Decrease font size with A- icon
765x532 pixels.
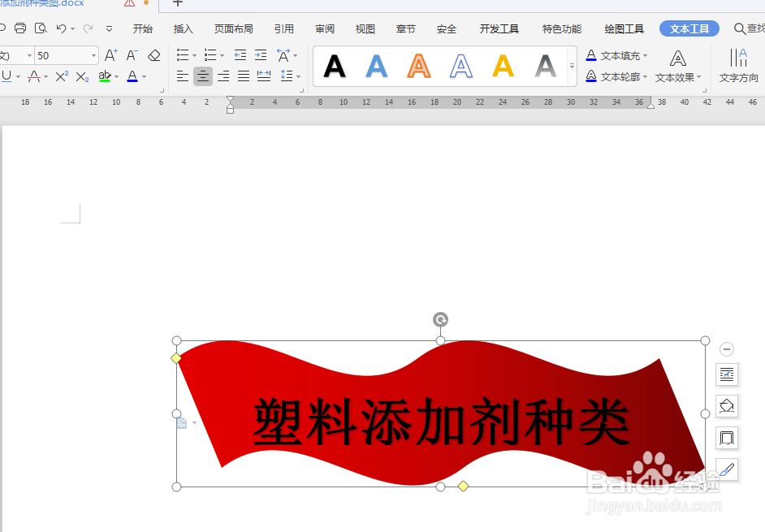132,55
